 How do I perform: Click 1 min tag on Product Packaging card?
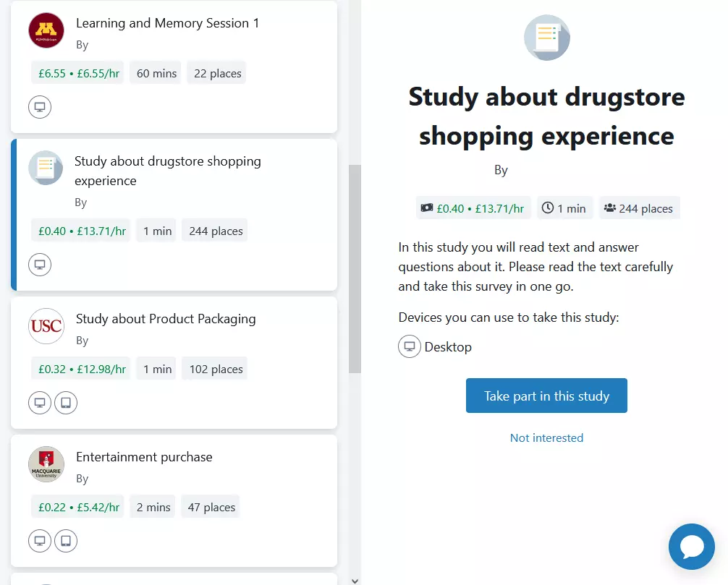(x=157, y=370)
